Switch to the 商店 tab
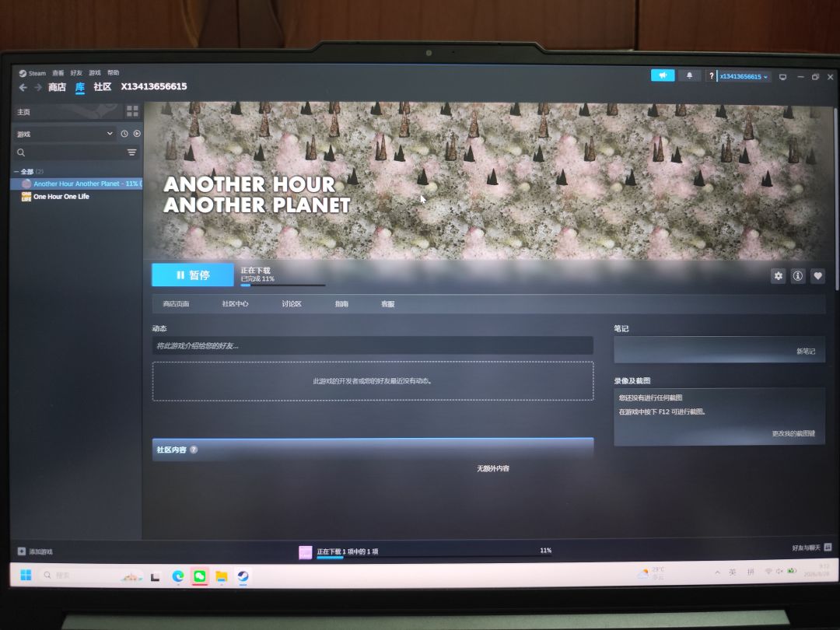This screenshot has height=630, width=840. click(57, 87)
